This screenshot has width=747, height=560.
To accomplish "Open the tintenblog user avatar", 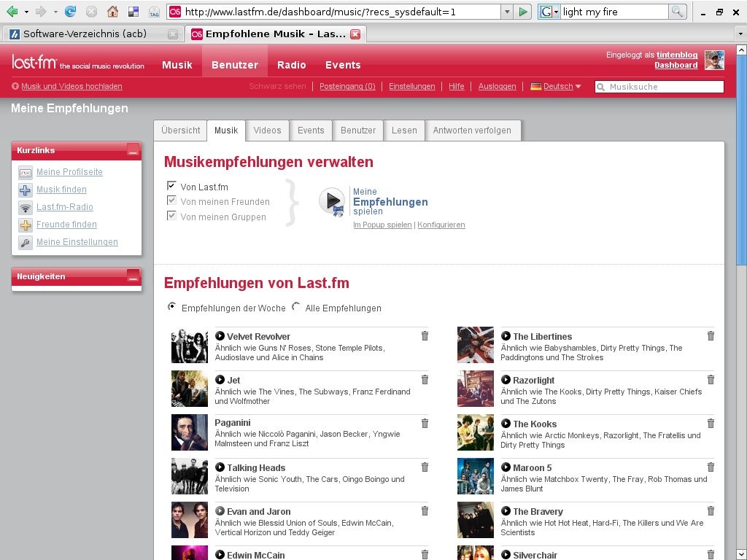I will coord(714,61).
